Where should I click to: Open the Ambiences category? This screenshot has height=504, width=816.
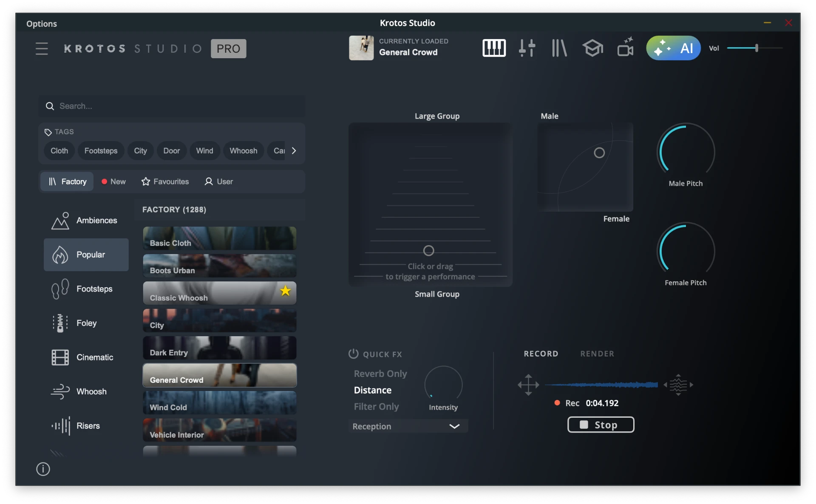pyautogui.click(x=86, y=221)
